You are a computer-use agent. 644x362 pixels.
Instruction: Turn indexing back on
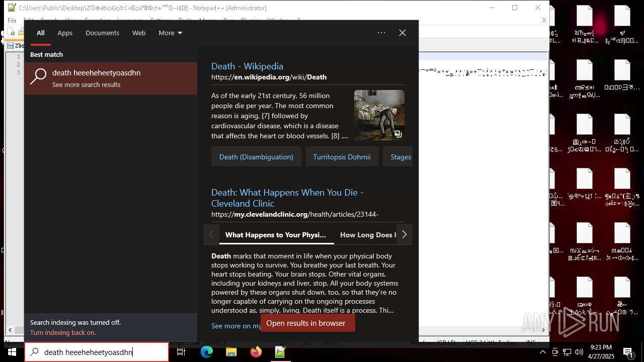point(63,332)
